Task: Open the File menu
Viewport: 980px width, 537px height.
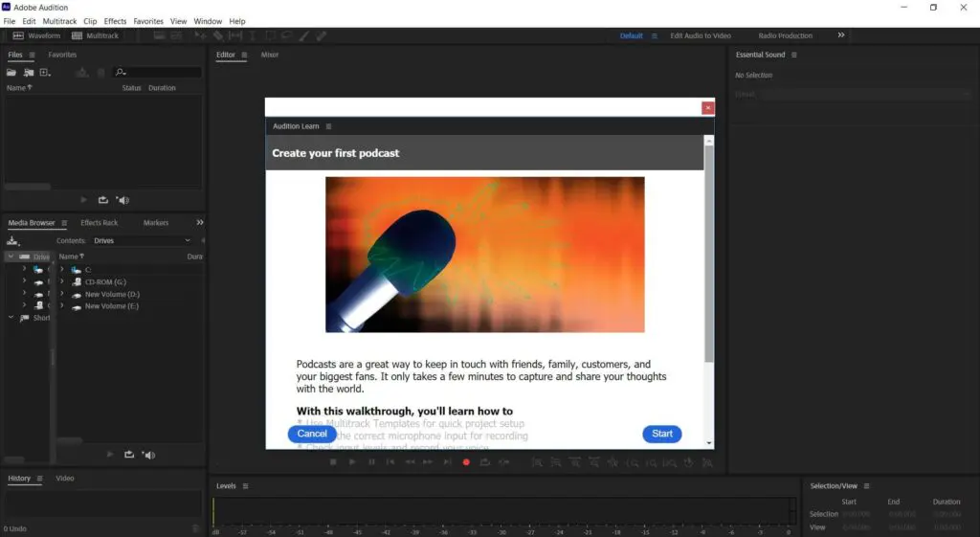Action: [10, 21]
